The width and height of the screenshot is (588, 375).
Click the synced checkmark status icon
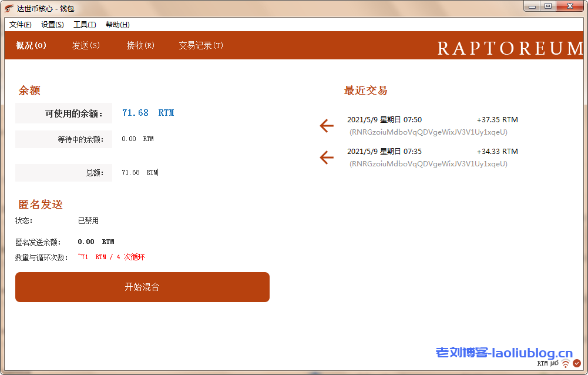point(577,364)
